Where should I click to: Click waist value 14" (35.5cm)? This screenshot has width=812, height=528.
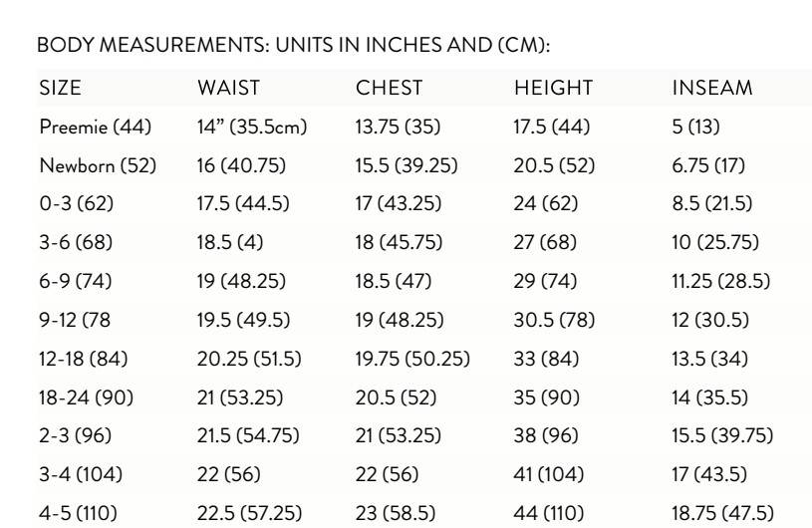click(x=252, y=127)
